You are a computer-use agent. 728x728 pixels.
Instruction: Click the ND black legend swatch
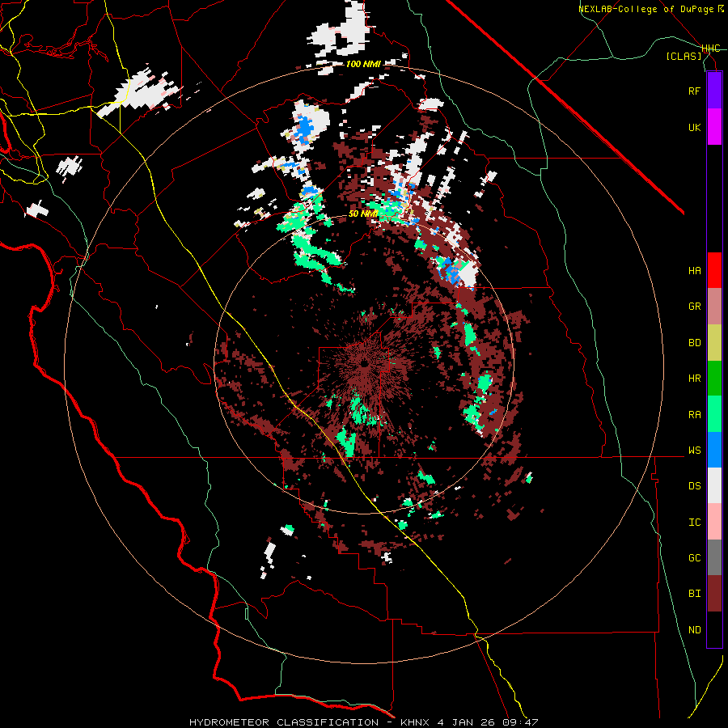[714, 629]
